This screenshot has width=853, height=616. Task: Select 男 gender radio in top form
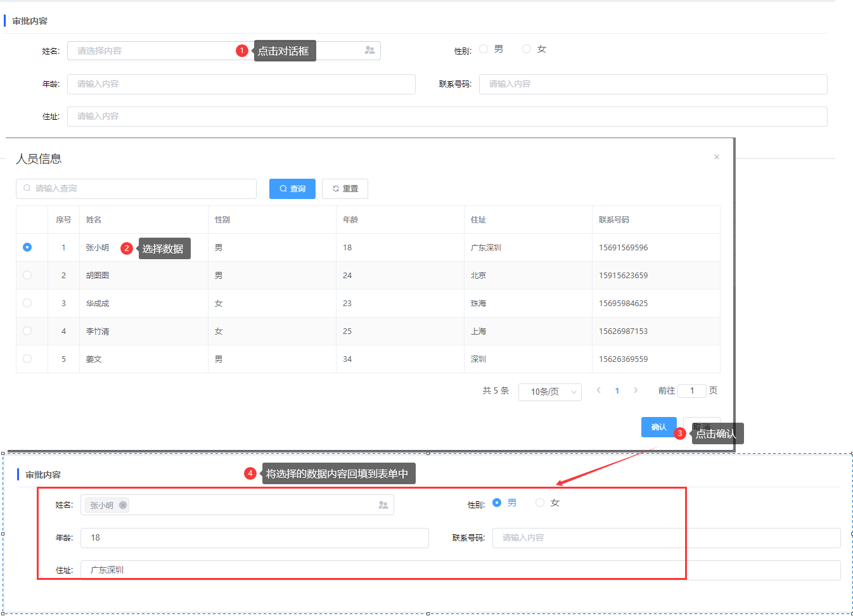coord(484,49)
